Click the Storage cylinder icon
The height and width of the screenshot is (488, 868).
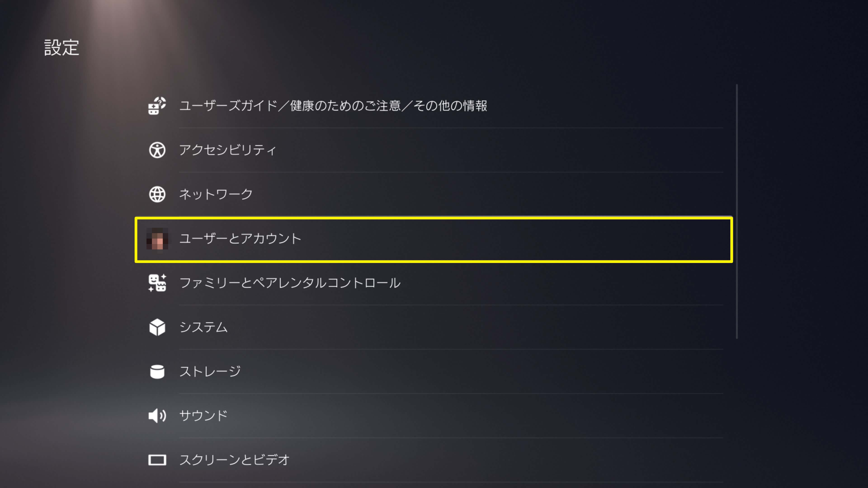157,371
